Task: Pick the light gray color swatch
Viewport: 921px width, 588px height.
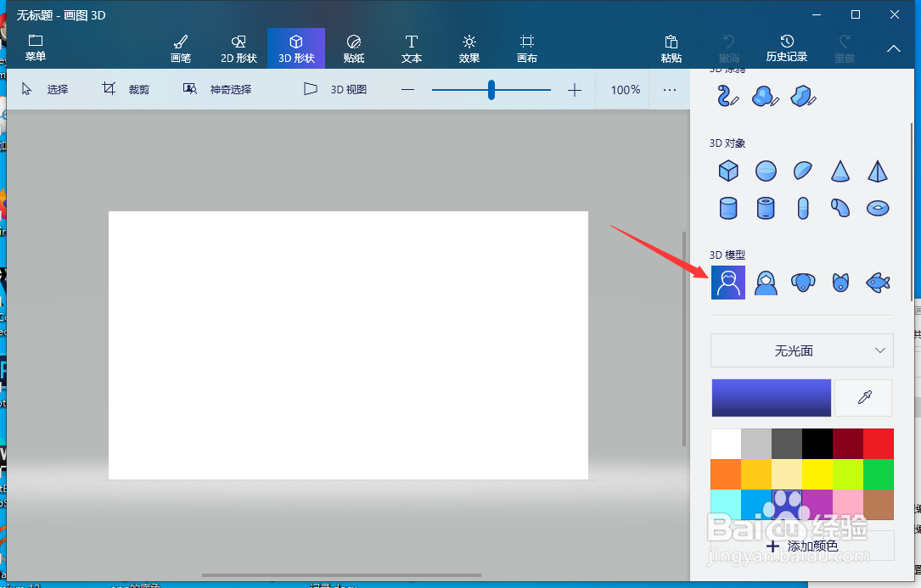Action: [756, 444]
